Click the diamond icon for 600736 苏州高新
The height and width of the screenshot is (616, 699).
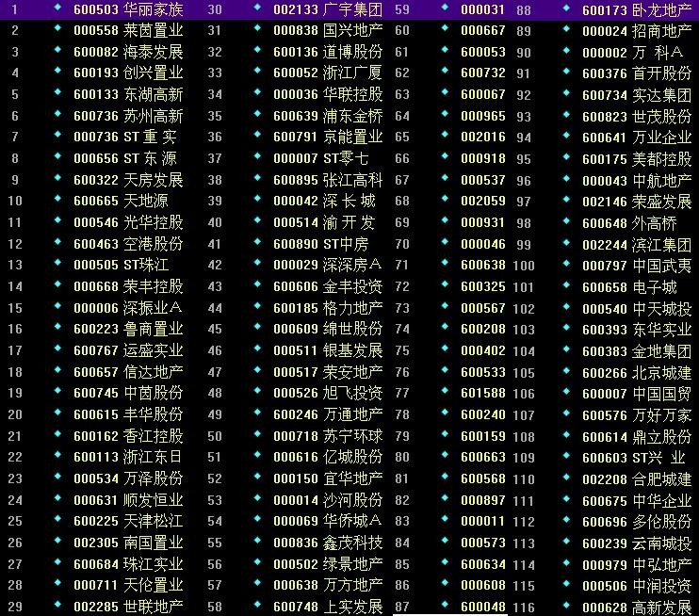57,114
